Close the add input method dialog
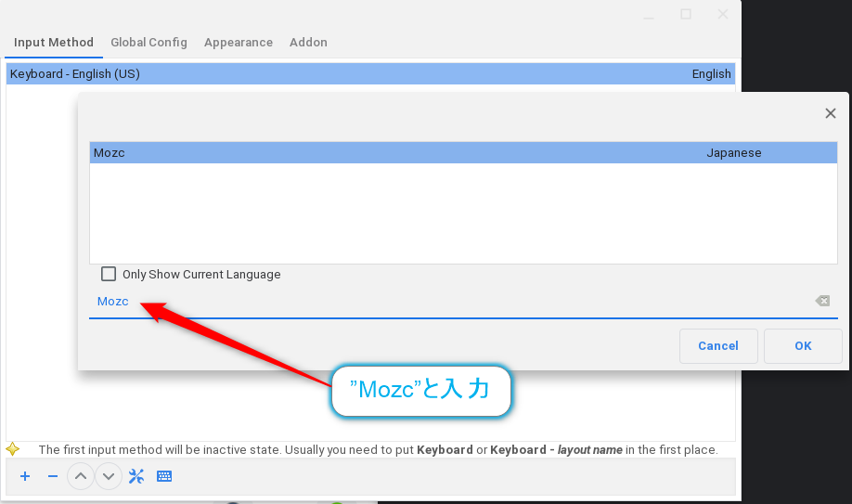This screenshot has width=852, height=504. click(831, 113)
